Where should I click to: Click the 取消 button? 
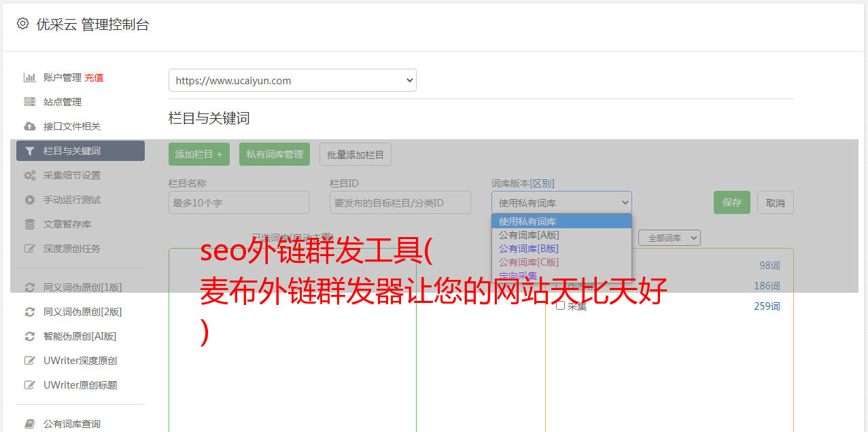[776, 202]
